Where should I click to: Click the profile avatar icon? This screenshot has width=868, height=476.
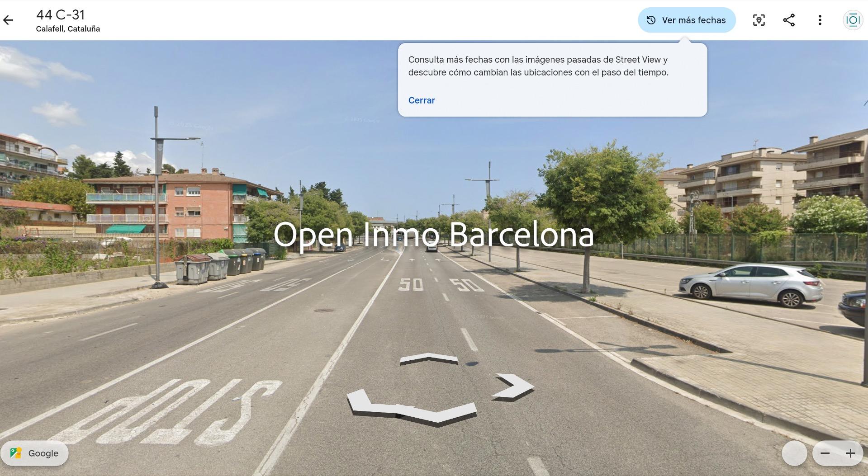[x=853, y=20]
